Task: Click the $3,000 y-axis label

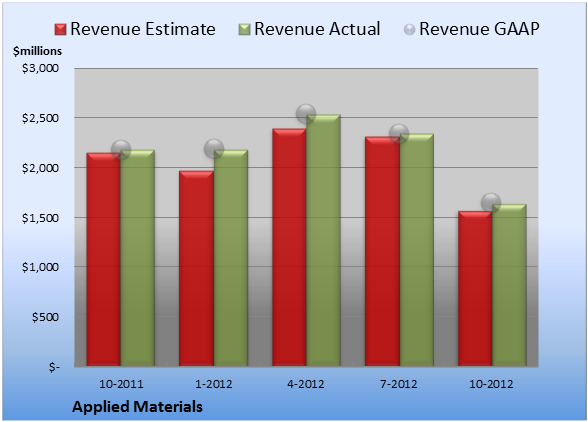Action: click(x=40, y=68)
